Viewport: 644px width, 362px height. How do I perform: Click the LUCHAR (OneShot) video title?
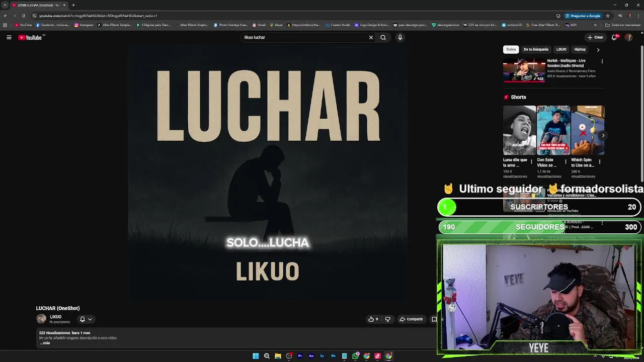coord(58,308)
